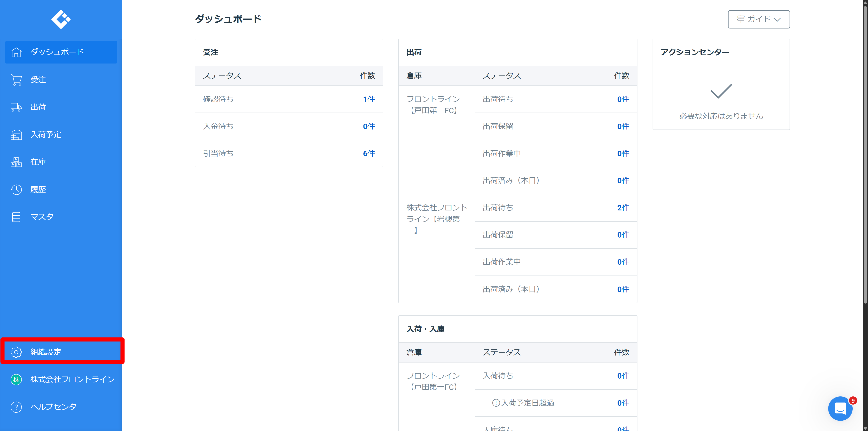The height and width of the screenshot is (431, 868).
Task: Click 0件 for 戸田第一FC 出荷作業中
Action: point(623,153)
